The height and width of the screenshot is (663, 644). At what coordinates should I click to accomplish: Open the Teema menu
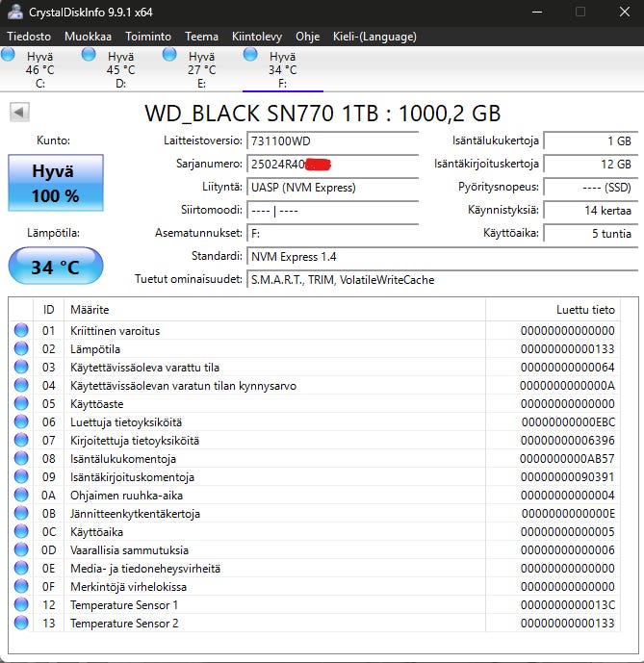point(201,37)
